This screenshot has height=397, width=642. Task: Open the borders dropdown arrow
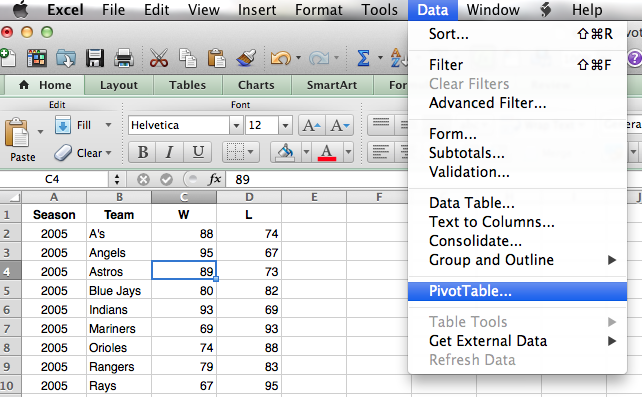(x=251, y=152)
